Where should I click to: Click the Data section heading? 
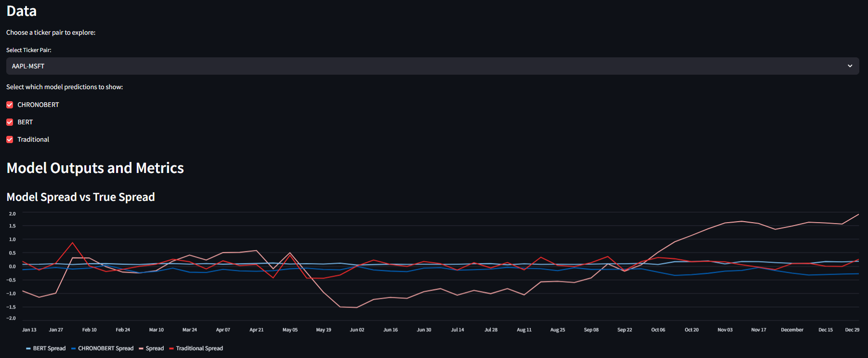click(x=21, y=11)
